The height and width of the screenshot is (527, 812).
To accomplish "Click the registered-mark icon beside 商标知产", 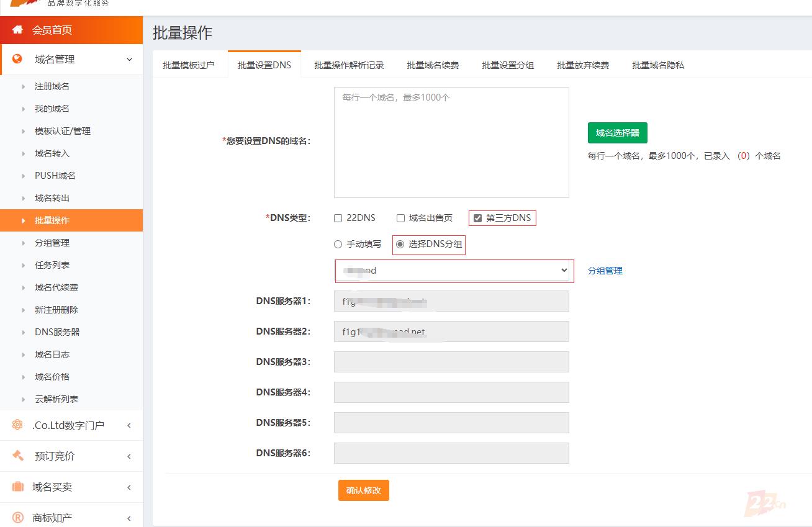I will tap(17, 518).
